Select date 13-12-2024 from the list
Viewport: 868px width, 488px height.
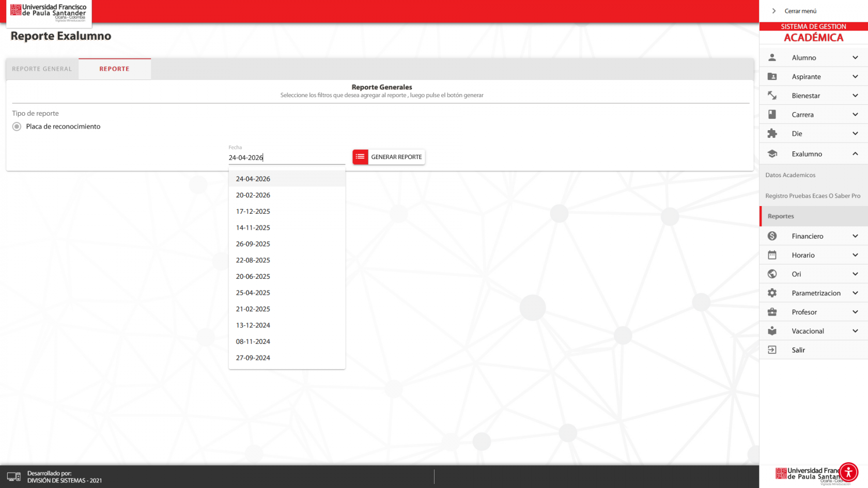coord(253,325)
